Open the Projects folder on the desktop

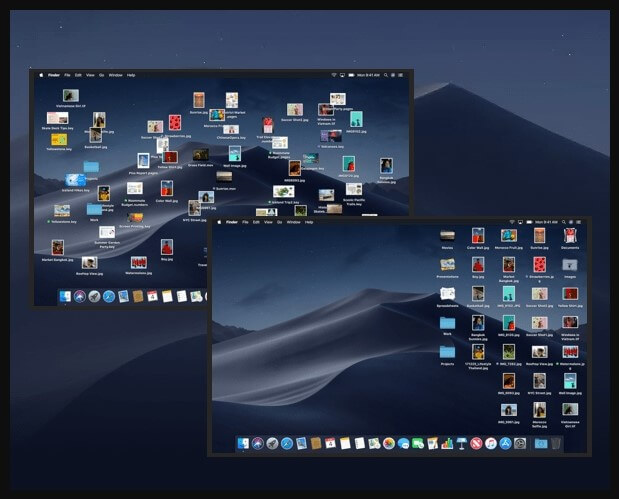coord(447,352)
